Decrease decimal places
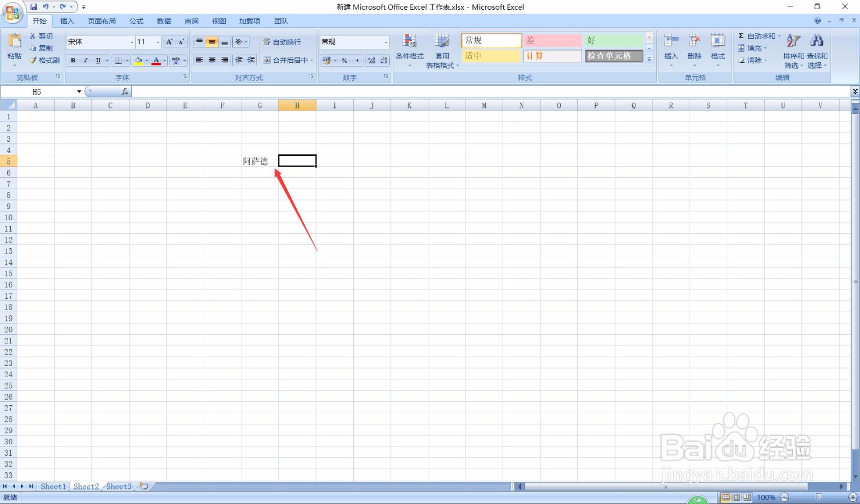This screenshot has width=860, height=504. coord(383,61)
